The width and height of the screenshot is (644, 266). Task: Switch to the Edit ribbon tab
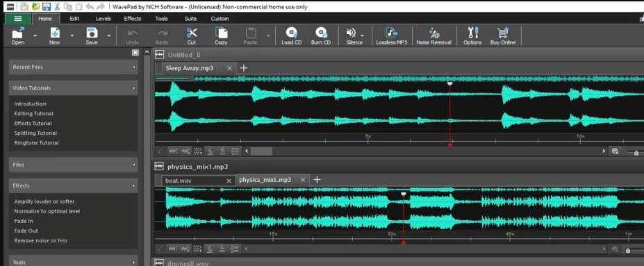pyautogui.click(x=74, y=19)
